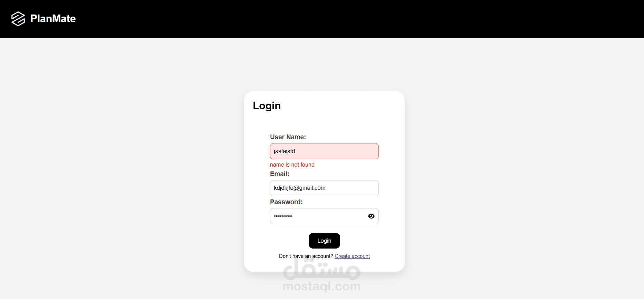The image size is (644, 299).
Task: Click the User Name label
Action: coord(288,137)
